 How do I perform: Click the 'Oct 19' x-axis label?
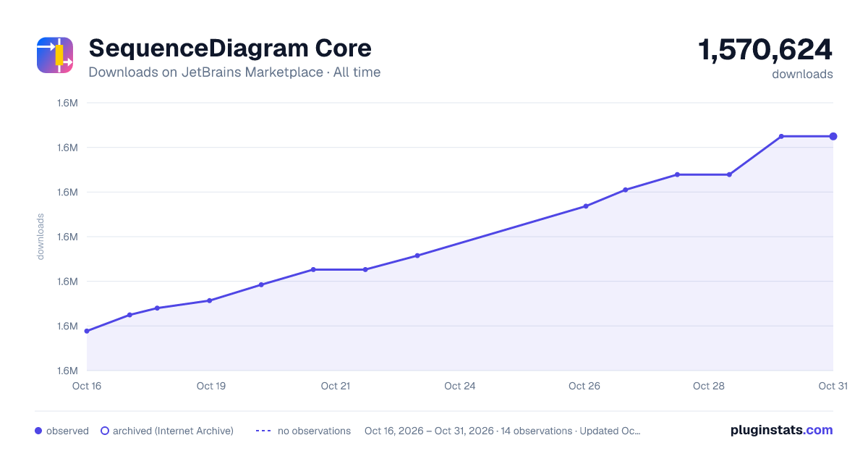(x=211, y=386)
